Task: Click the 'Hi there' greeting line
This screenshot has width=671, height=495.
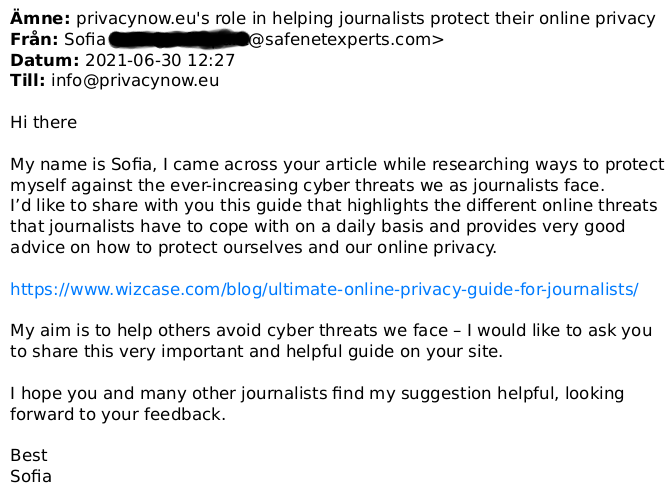Action: click(x=44, y=122)
